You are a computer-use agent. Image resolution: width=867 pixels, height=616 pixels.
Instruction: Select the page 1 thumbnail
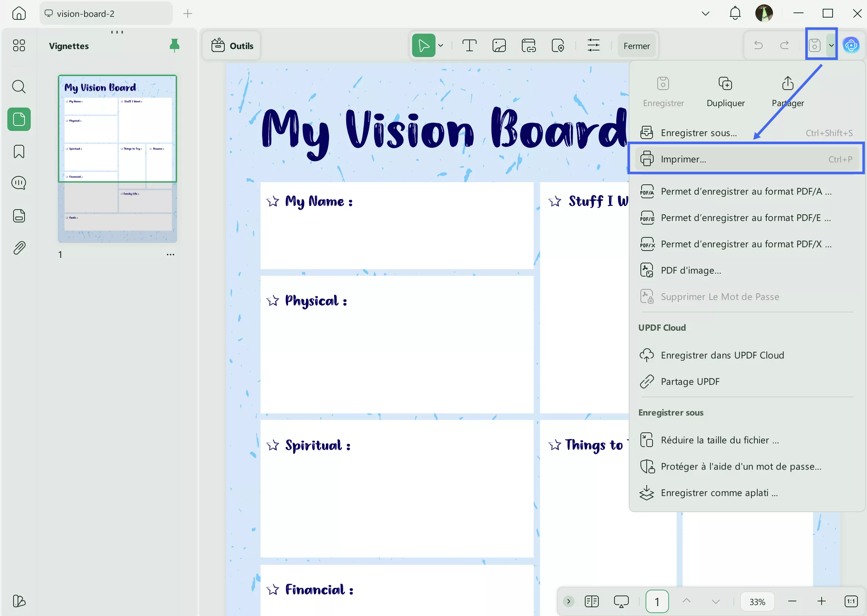(x=117, y=158)
